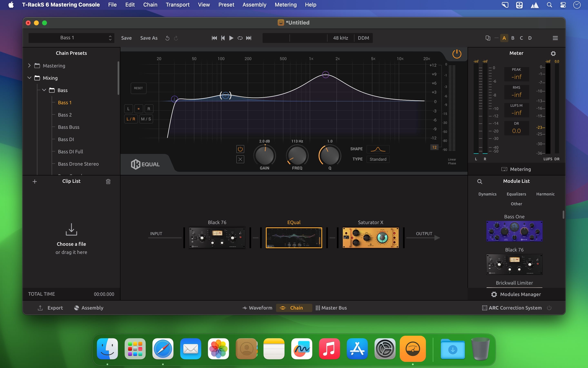Switch to M/S processing mode
The image size is (588, 368).
146,119
